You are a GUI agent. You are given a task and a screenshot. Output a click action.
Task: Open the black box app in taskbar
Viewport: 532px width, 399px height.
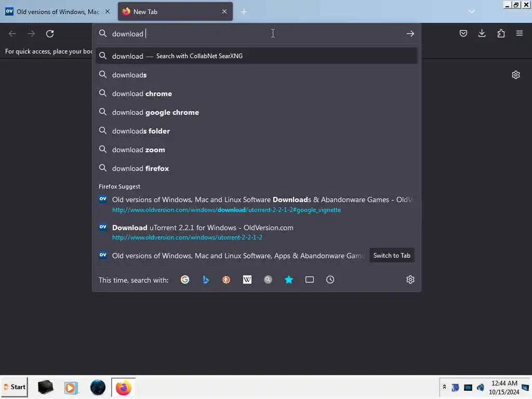click(x=46, y=387)
